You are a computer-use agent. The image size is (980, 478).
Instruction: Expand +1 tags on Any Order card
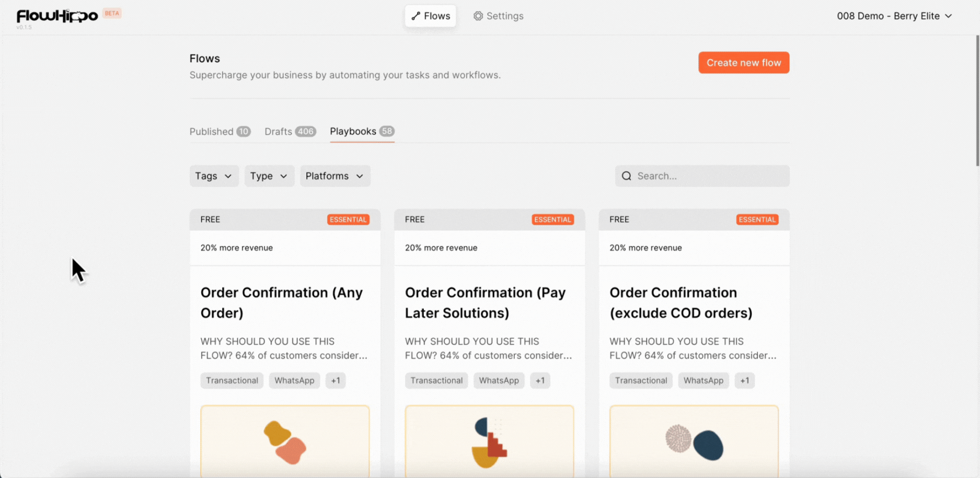(336, 380)
